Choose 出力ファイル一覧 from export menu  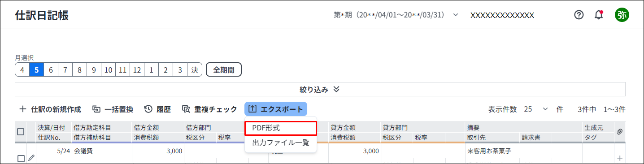point(281,143)
